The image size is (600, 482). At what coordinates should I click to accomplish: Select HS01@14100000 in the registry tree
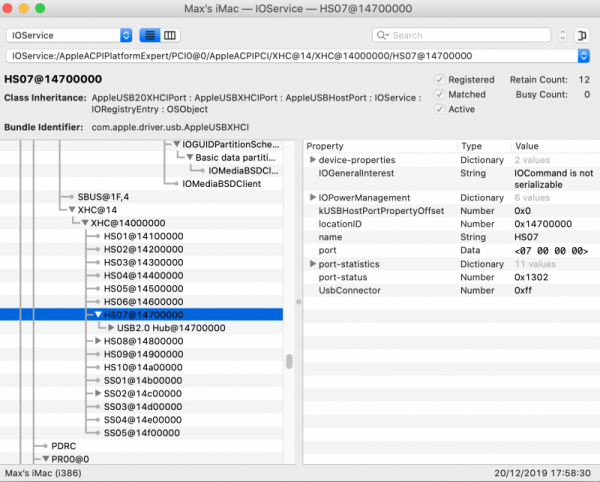pos(138,236)
